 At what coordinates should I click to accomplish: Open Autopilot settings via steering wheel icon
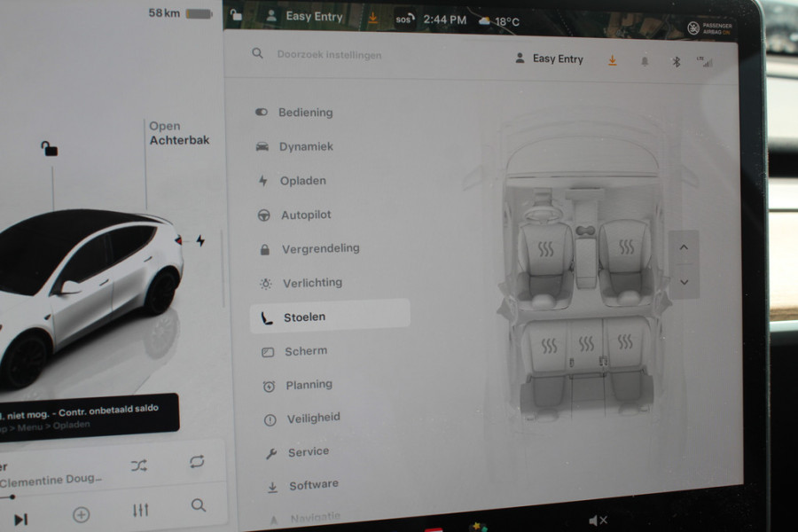coord(262,215)
